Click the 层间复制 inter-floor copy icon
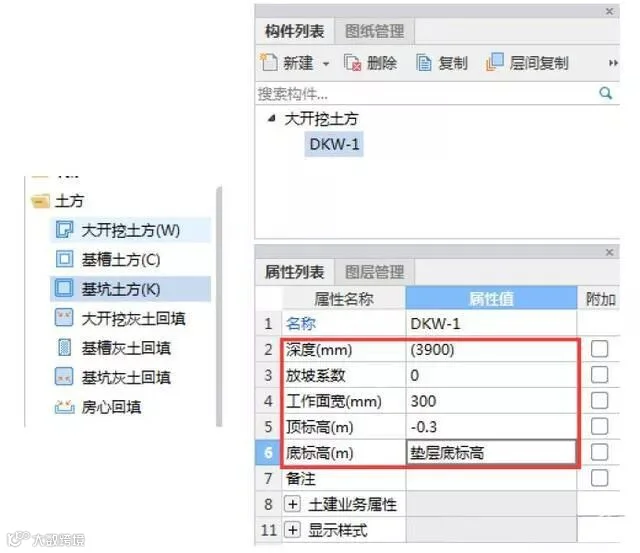Image resolution: width=640 pixels, height=553 pixels. 495,62
